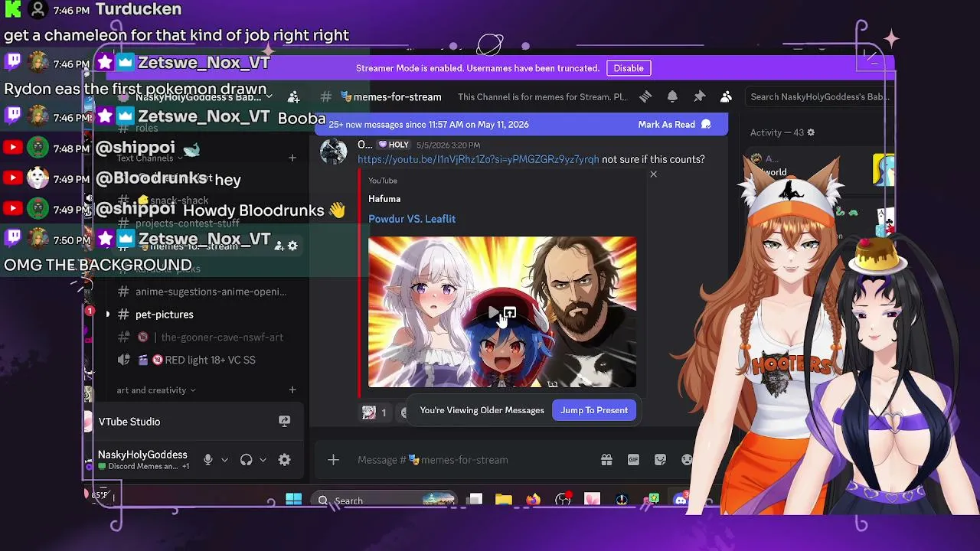Screen dimensions: 980x551
Task: Open User Settings gear icon
Action: click(x=284, y=460)
